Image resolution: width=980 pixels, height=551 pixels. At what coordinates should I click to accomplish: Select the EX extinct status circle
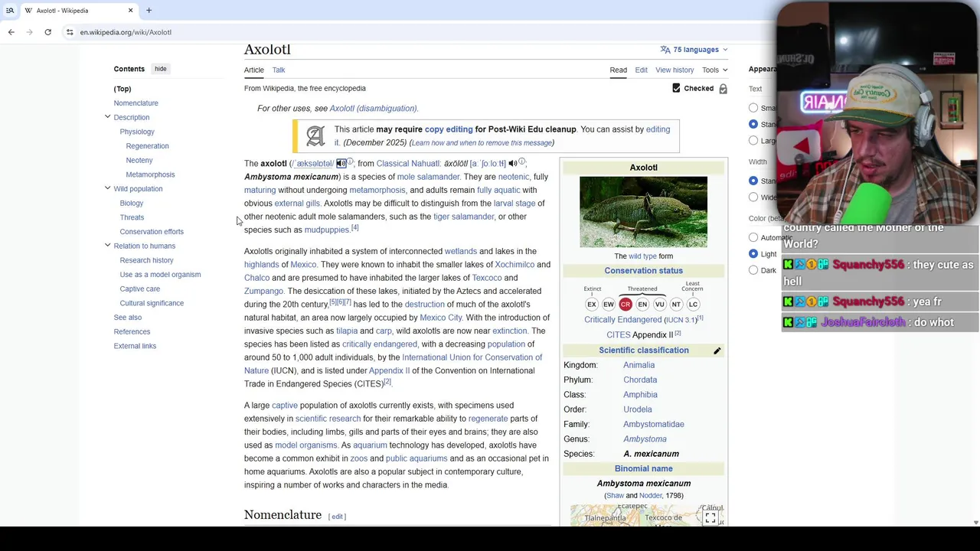click(x=592, y=305)
